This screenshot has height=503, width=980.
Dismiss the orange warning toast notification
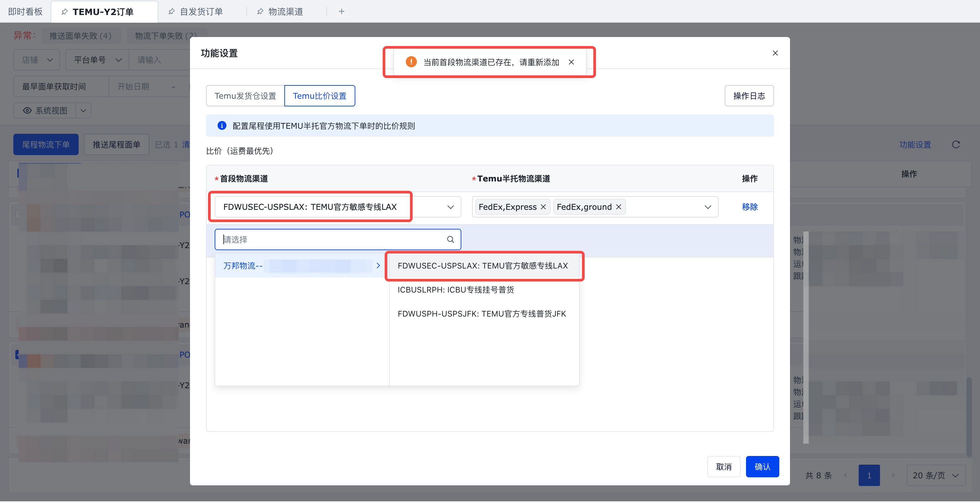tap(571, 62)
